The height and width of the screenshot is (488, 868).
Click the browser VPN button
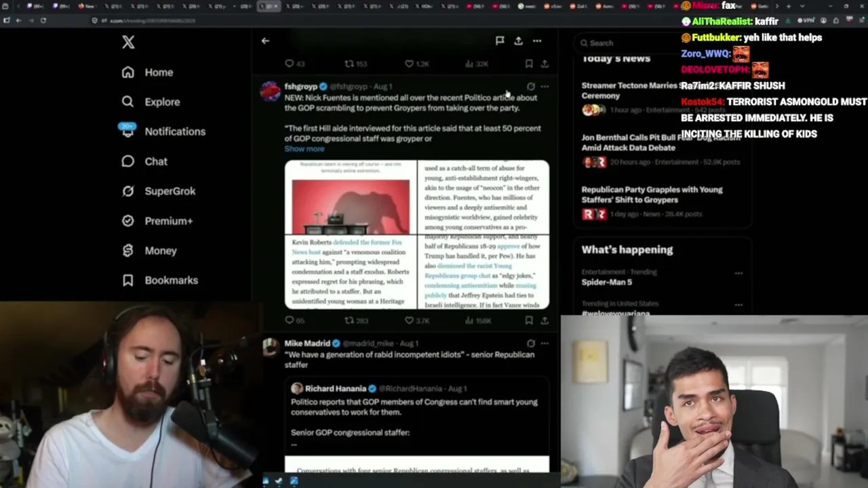coord(806,20)
